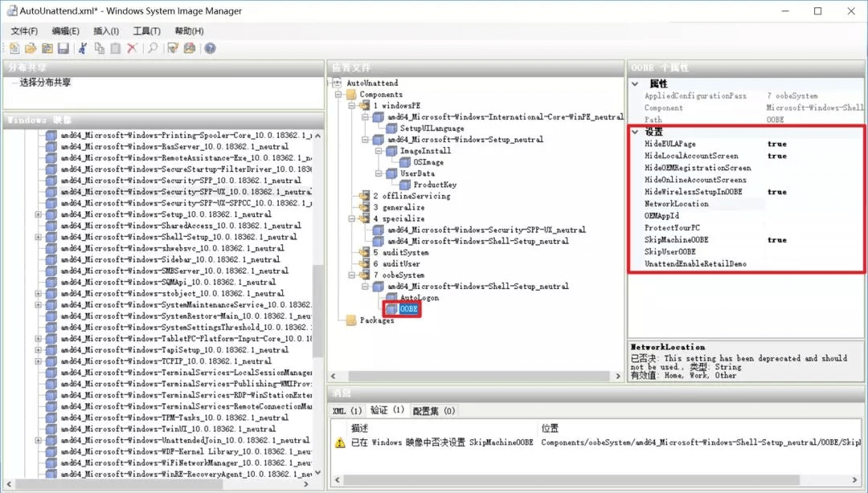Open Find with the magnifier icon
This screenshot has height=493, width=868.
pos(153,49)
